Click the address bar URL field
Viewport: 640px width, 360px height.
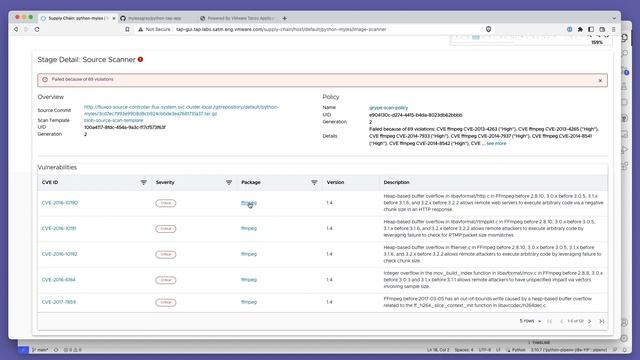[281, 29]
